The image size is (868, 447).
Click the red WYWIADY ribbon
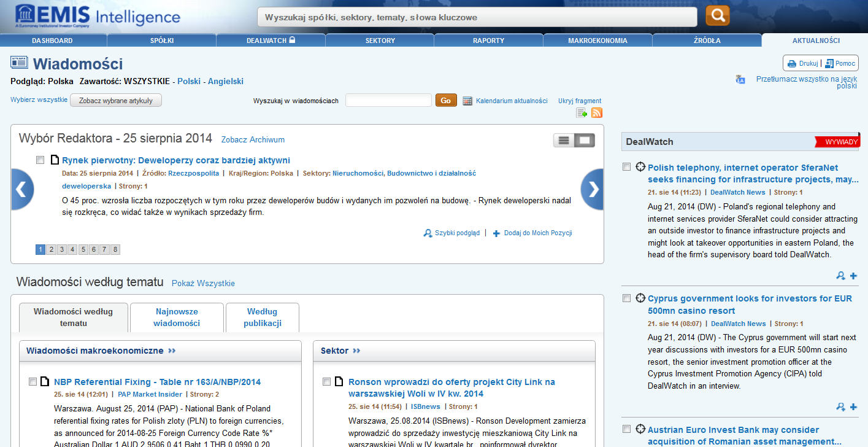838,142
